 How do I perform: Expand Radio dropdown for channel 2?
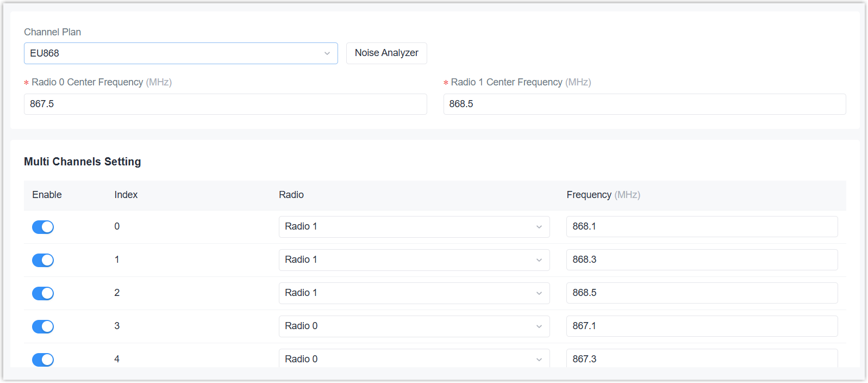414,293
